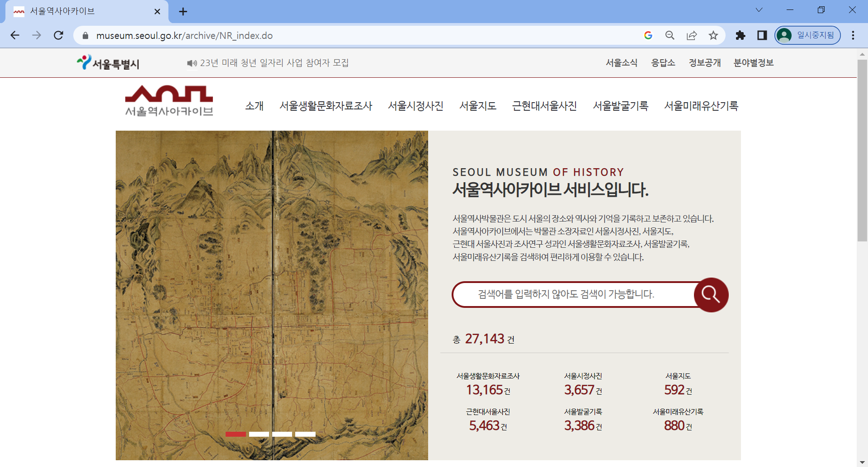
Task: Open the profile button 일시중지됨
Action: [x=807, y=35]
